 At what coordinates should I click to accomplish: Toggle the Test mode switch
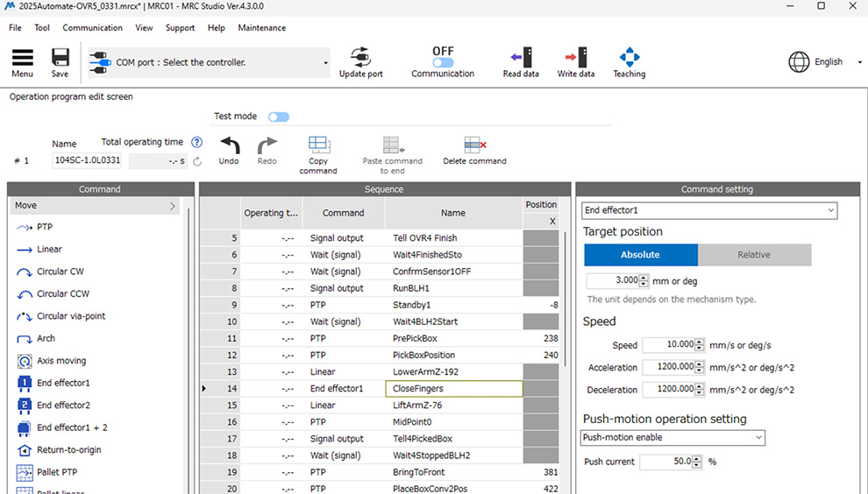click(x=279, y=116)
